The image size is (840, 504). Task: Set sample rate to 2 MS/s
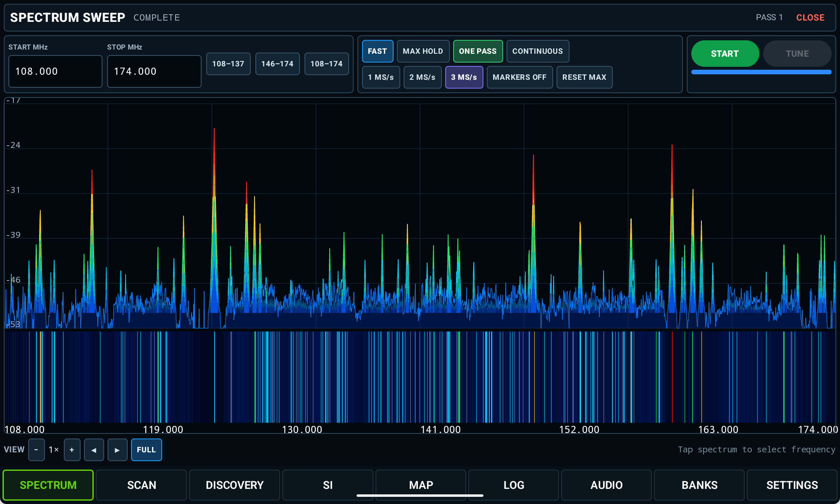423,77
